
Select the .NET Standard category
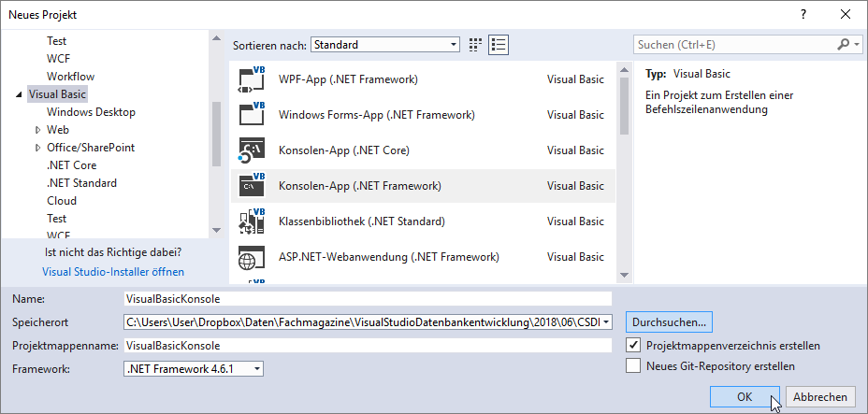coord(81,182)
